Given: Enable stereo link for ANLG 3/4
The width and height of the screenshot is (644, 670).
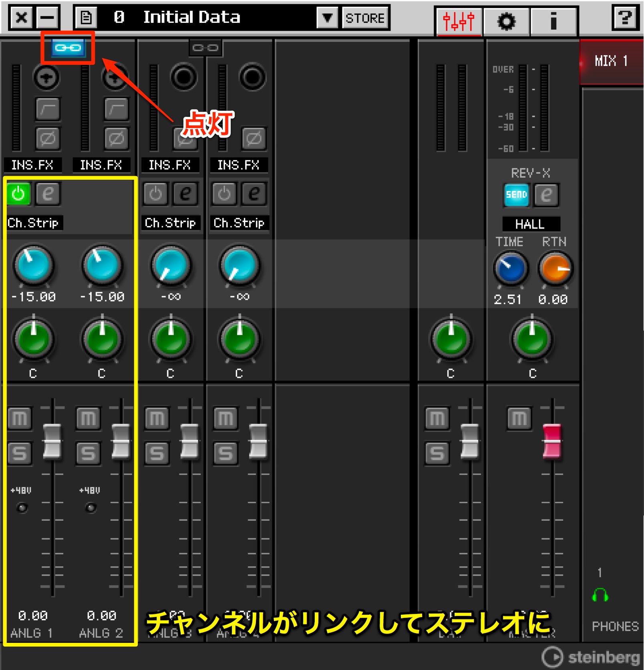Looking at the screenshot, I should click(x=205, y=48).
